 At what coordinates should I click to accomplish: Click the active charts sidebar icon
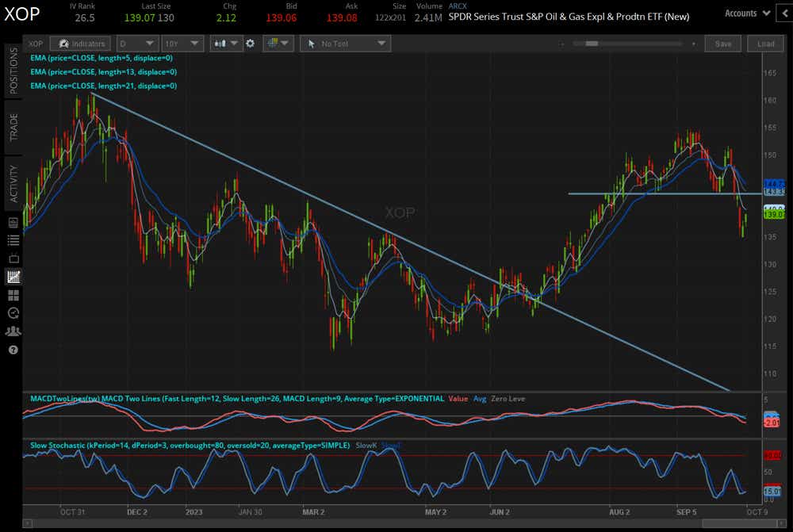[x=13, y=277]
